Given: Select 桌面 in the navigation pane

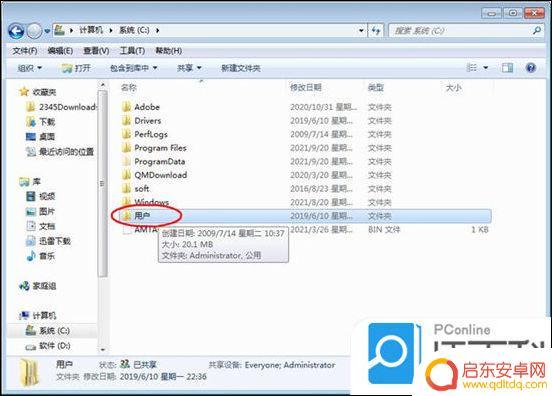Looking at the screenshot, I should 41,137.
